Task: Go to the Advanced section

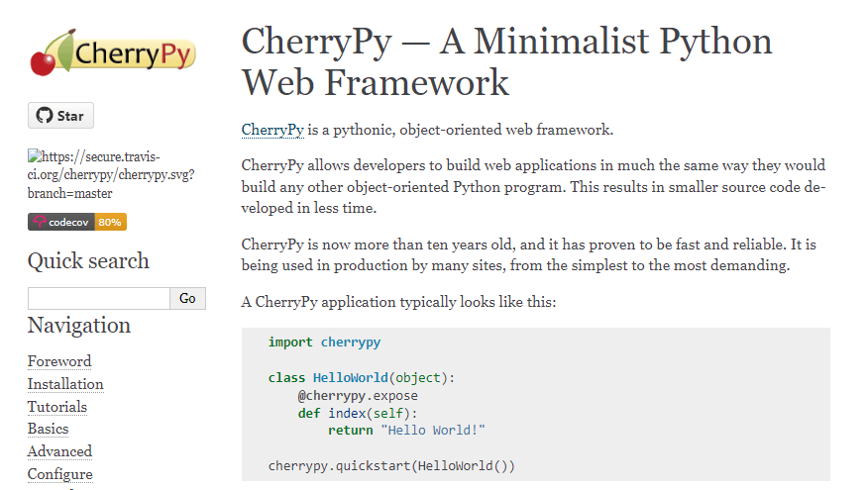Action: pos(59,451)
